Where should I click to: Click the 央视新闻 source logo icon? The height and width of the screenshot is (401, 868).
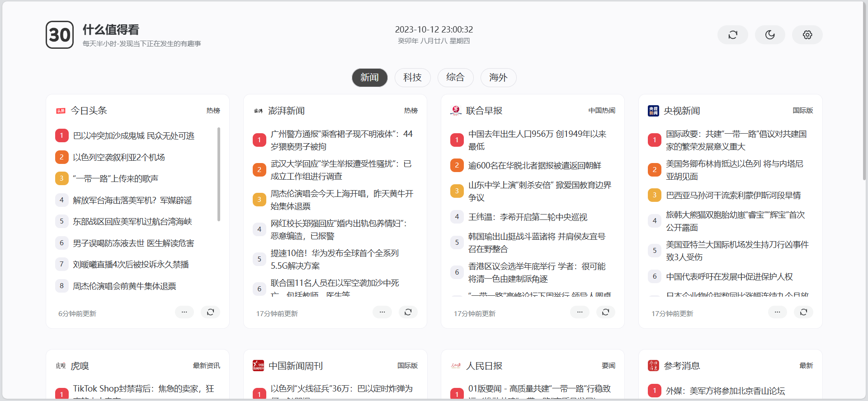click(653, 111)
